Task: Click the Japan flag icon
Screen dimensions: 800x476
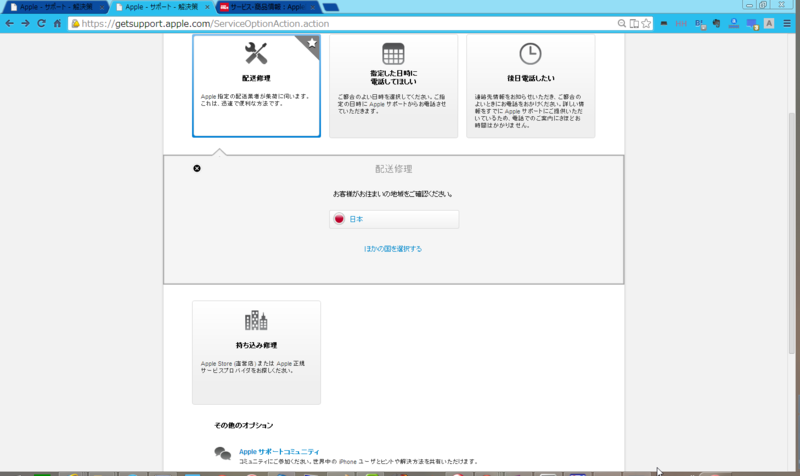Action: point(339,219)
